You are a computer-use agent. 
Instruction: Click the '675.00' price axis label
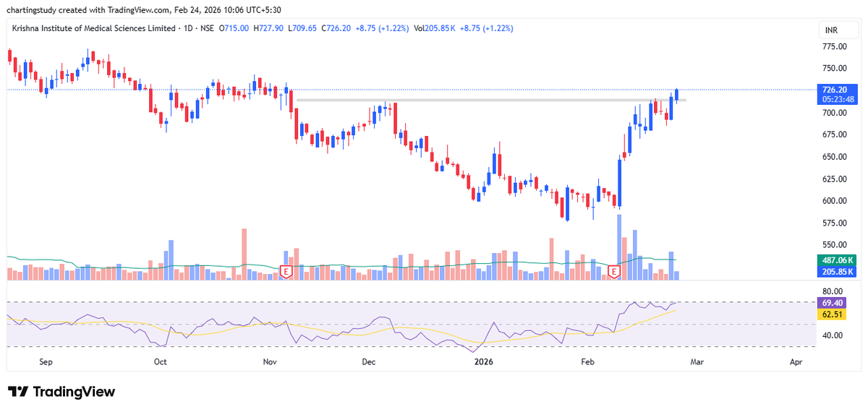pyautogui.click(x=835, y=134)
